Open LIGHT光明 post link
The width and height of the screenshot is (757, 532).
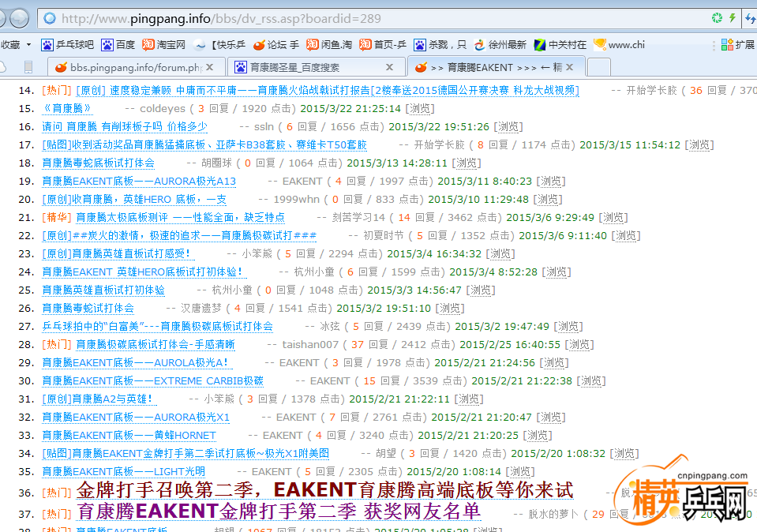pyautogui.click(x=124, y=472)
